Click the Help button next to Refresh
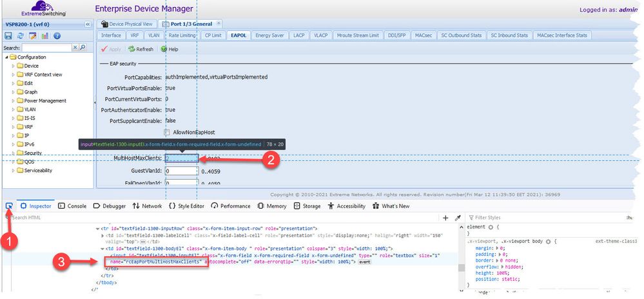 pos(170,49)
